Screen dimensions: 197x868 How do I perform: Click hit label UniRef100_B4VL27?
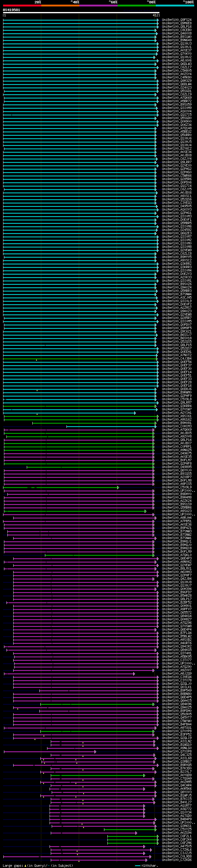177,802
